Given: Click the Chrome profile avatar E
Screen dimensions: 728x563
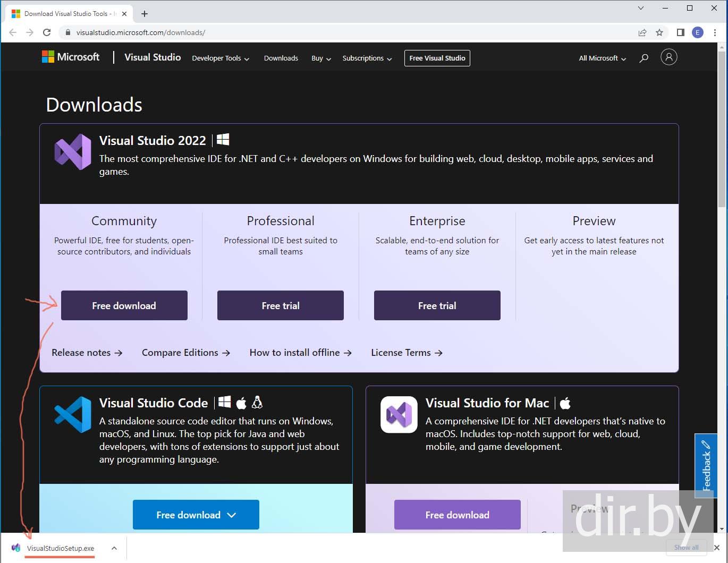Looking at the screenshot, I should coord(698,32).
